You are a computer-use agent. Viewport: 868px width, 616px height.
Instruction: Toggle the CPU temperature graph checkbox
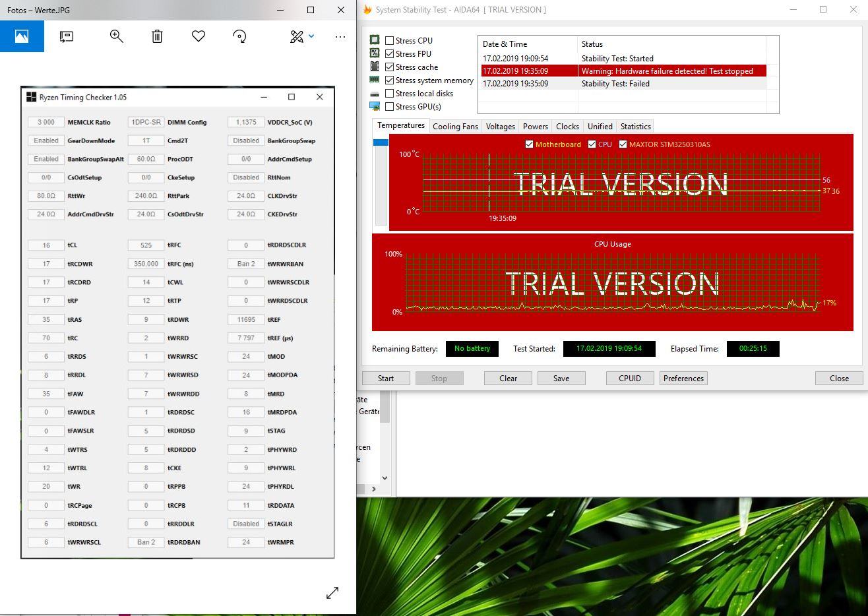point(592,144)
